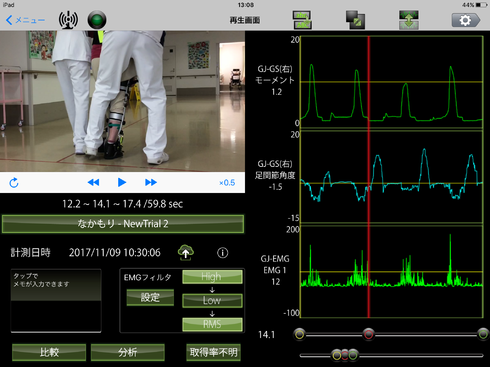Click the yellow start handle of range slider
Image resolution: width=490 pixels, height=367 pixels.
pos(300,334)
